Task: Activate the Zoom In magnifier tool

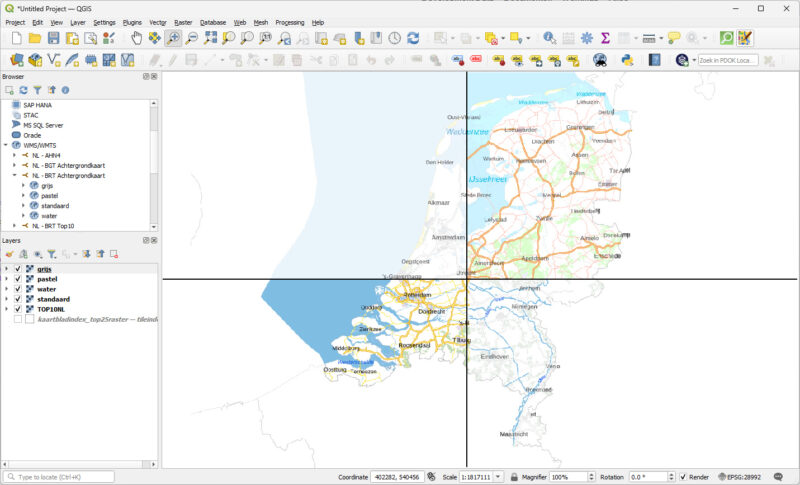Action: (173, 38)
